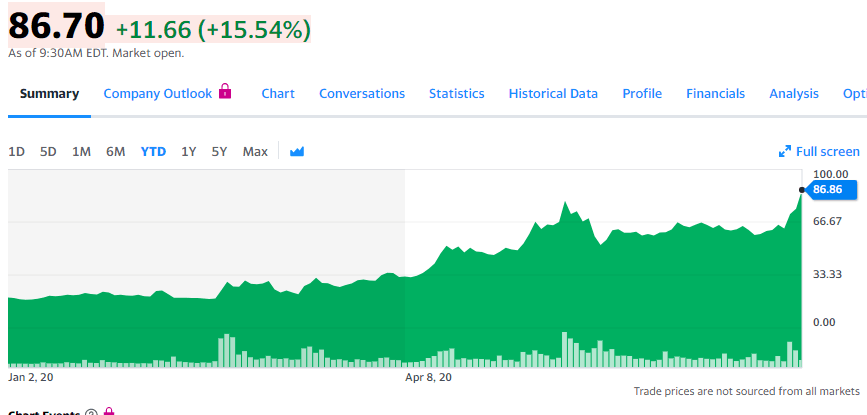
Task: Open the Statistics tab
Action: click(x=456, y=94)
